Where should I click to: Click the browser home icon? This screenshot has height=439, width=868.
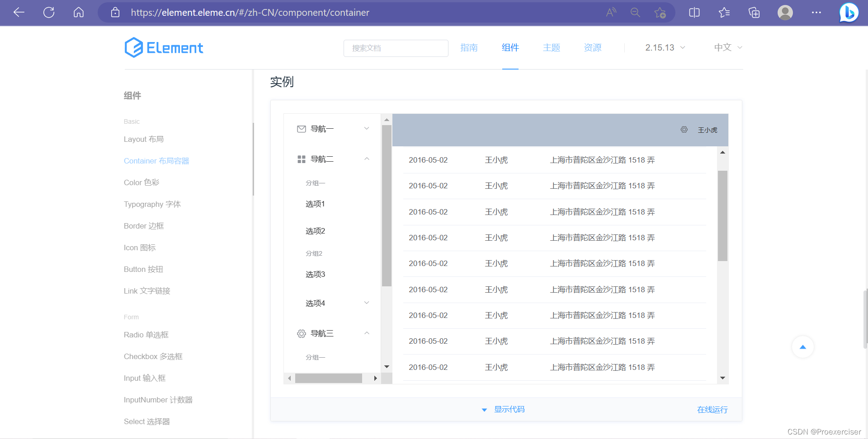point(78,12)
